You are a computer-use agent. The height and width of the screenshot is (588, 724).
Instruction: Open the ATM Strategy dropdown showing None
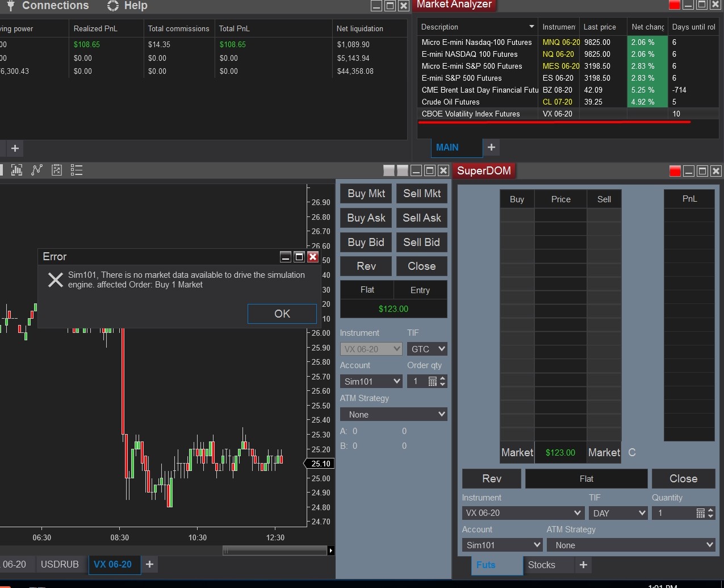pyautogui.click(x=394, y=414)
